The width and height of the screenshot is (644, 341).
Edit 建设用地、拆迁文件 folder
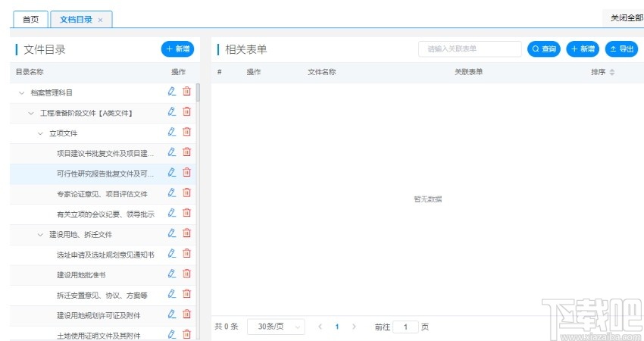point(172,233)
